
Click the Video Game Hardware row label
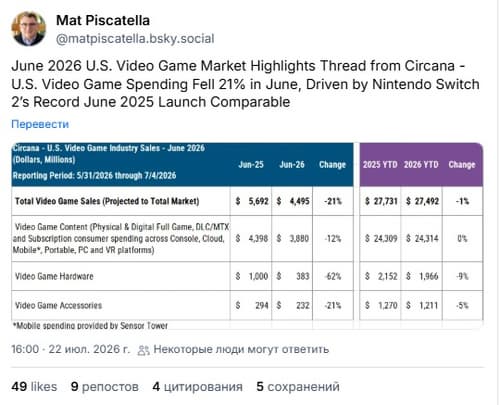[x=54, y=276]
